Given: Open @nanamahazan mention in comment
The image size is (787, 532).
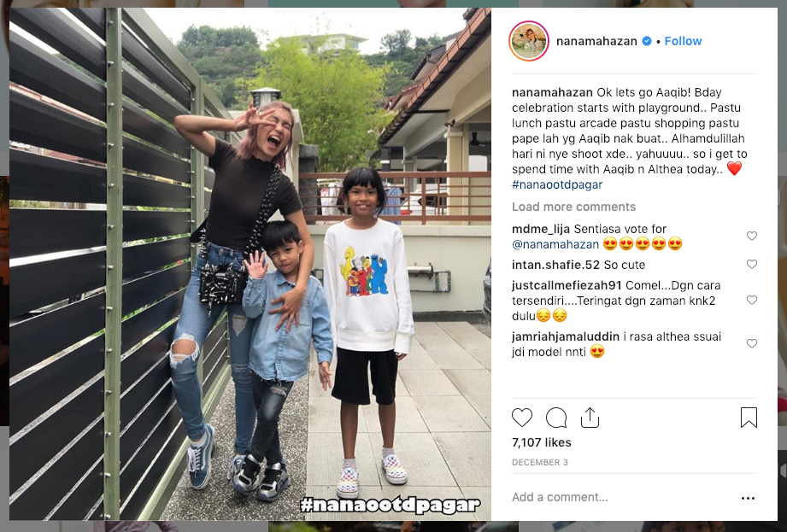Looking at the screenshot, I should click(x=555, y=244).
